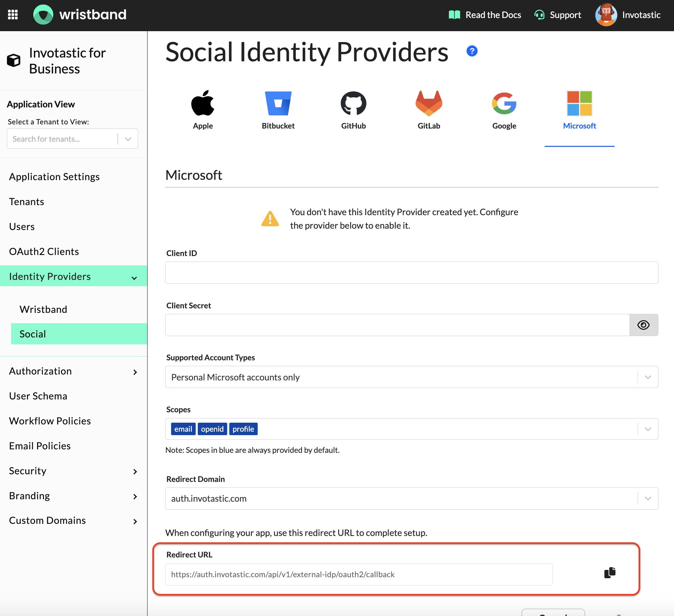Viewport: 674px width, 616px height.
Task: Focus the Client Secret input field
Action: (x=397, y=325)
